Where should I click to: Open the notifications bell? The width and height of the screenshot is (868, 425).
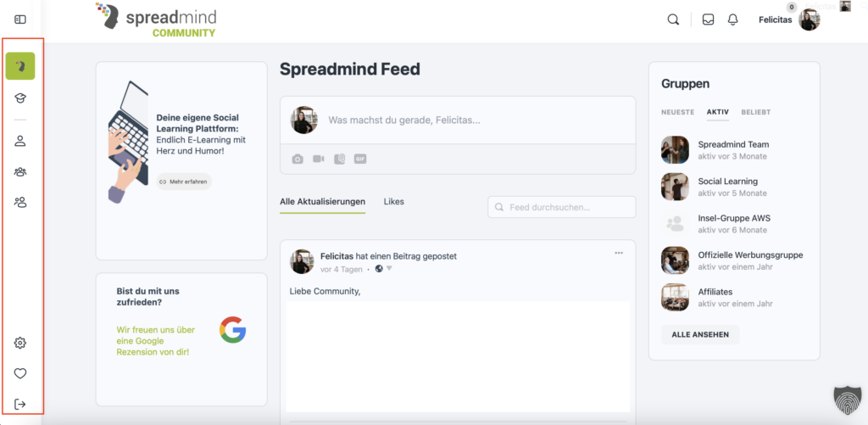pos(733,20)
